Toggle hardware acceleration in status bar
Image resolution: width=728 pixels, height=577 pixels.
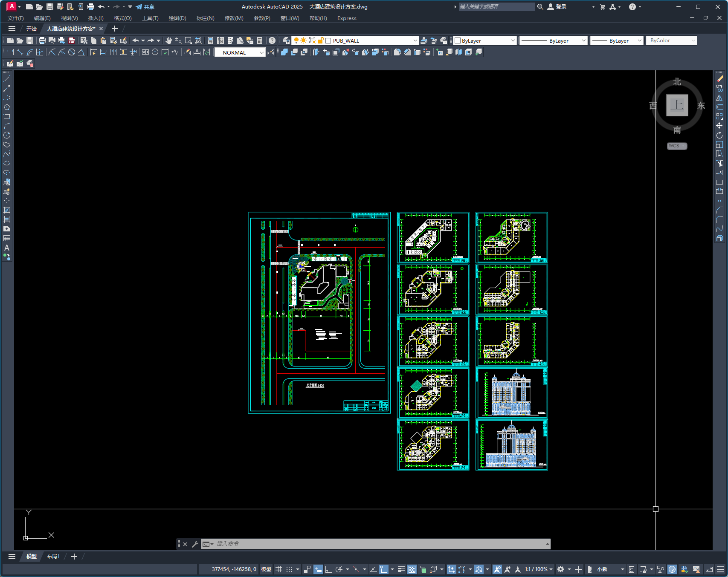672,569
